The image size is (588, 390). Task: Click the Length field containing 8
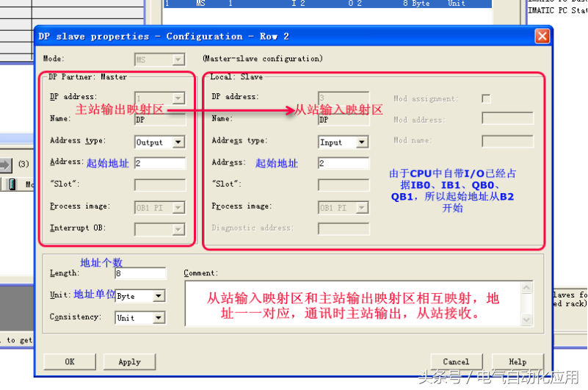click(x=139, y=274)
